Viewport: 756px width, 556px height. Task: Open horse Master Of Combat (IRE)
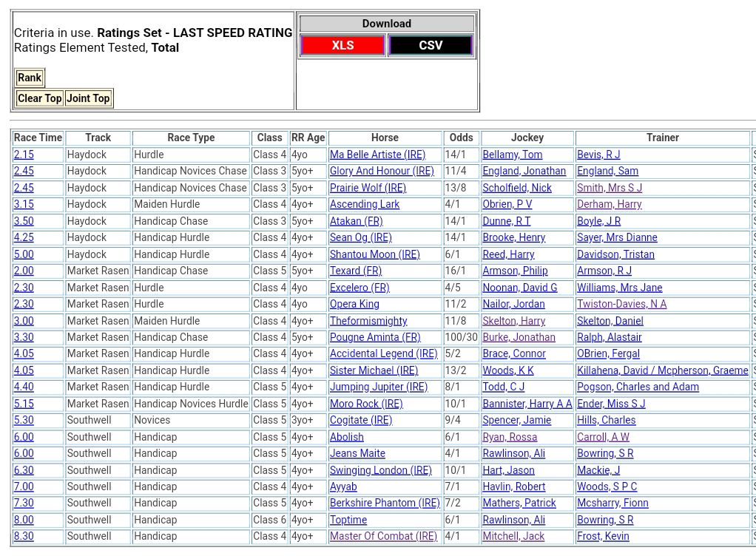click(x=383, y=536)
